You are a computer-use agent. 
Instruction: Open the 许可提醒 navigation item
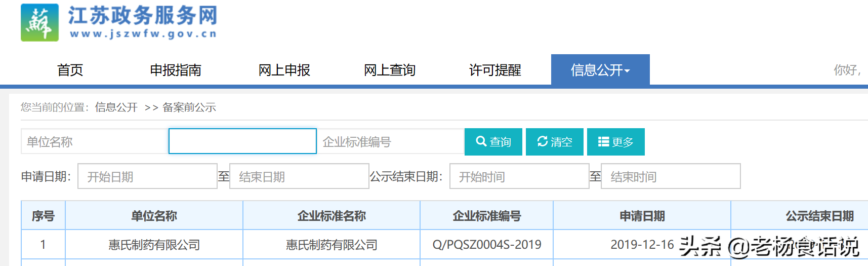494,70
